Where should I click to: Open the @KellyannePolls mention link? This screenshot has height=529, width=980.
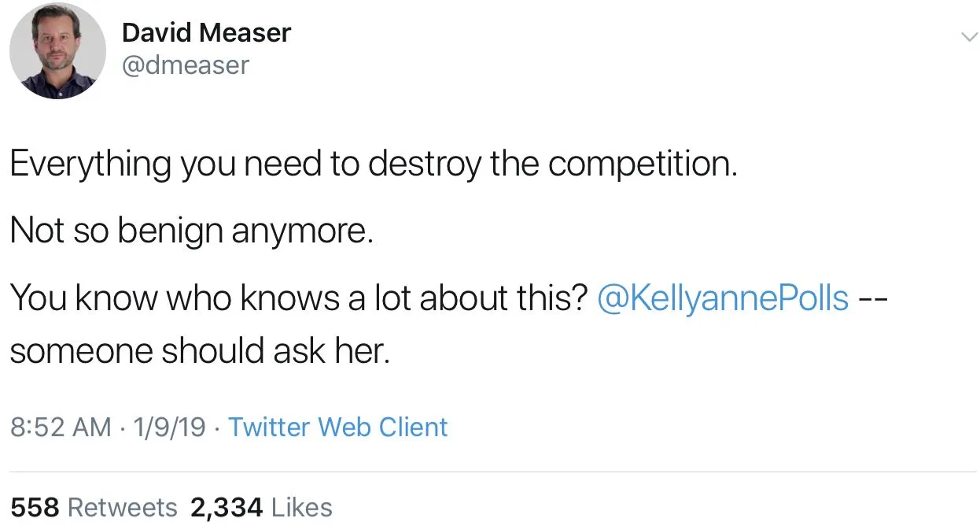[x=723, y=298]
